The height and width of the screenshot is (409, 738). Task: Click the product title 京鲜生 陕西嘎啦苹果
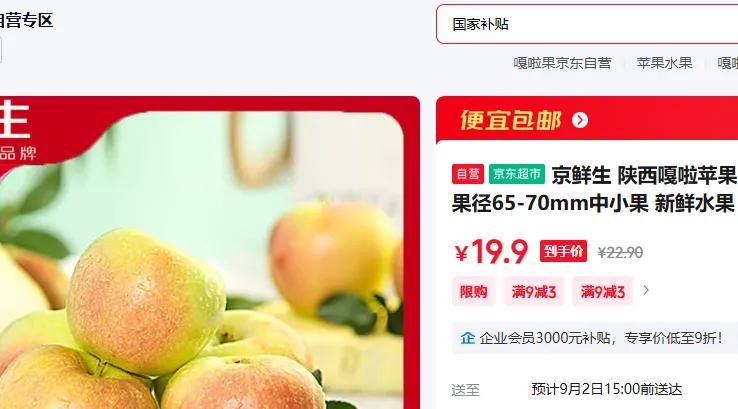(x=643, y=176)
